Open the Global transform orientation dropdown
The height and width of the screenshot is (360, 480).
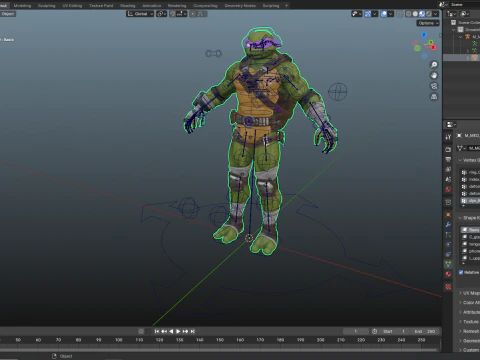(x=140, y=14)
